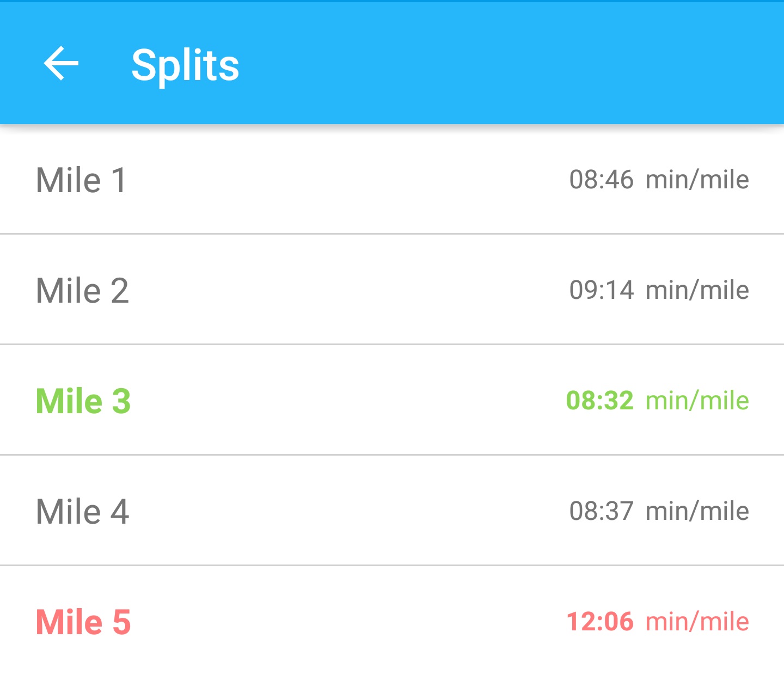Image resolution: width=784 pixels, height=675 pixels.
Task: Click the divider line below Mile 1 row
Action: (x=392, y=234)
